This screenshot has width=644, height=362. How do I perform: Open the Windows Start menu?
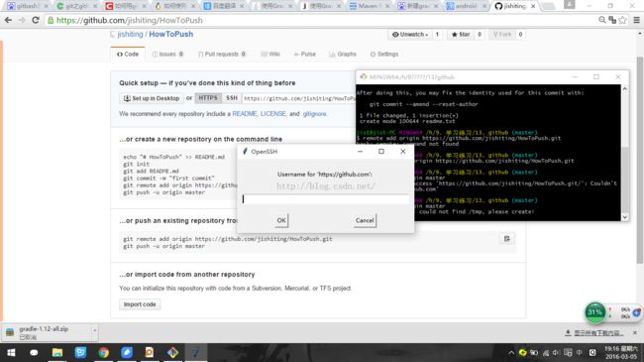pyautogui.click(x=11, y=352)
